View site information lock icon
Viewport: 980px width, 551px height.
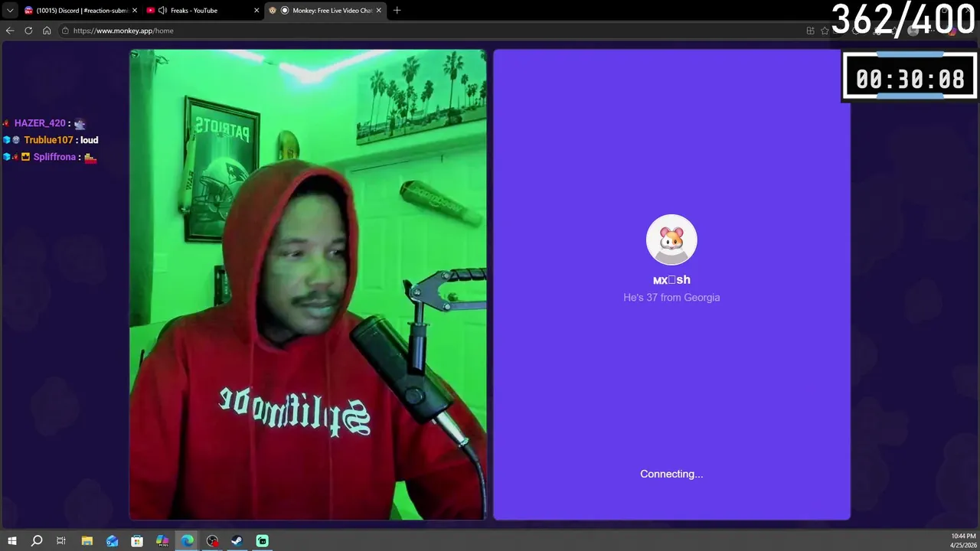tap(66, 31)
